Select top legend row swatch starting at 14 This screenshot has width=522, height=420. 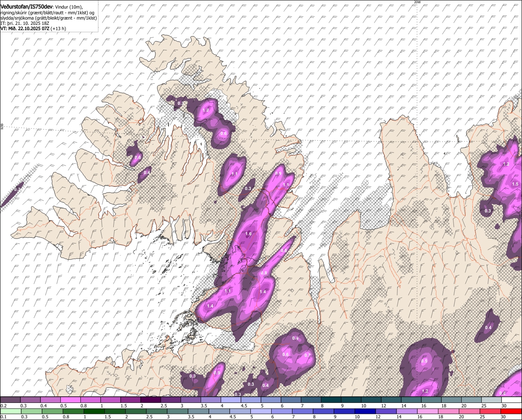click(411, 400)
